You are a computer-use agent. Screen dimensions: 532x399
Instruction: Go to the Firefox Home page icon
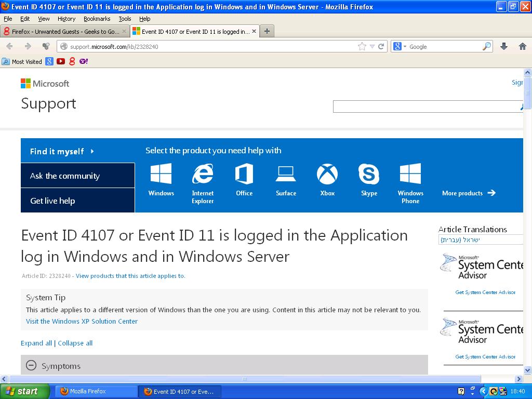pyautogui.click(x=523, y=46)
